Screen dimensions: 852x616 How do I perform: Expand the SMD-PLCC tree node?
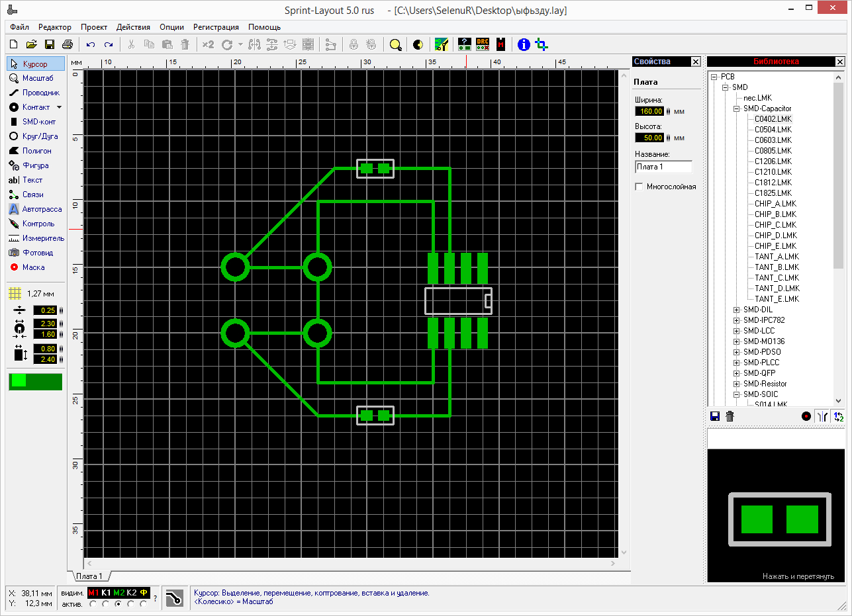(737, 363)
